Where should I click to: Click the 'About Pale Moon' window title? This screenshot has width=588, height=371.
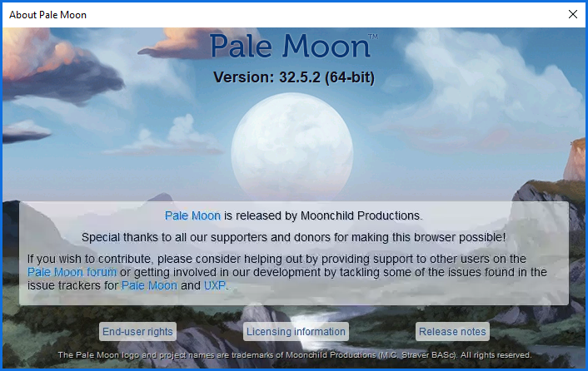pos(48,15)
